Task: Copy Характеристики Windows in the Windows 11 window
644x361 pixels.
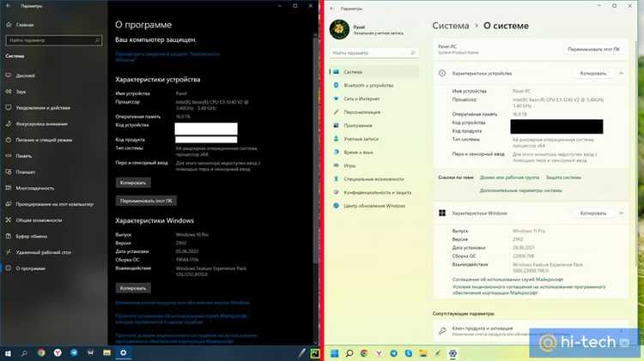Action: (593, 214)
